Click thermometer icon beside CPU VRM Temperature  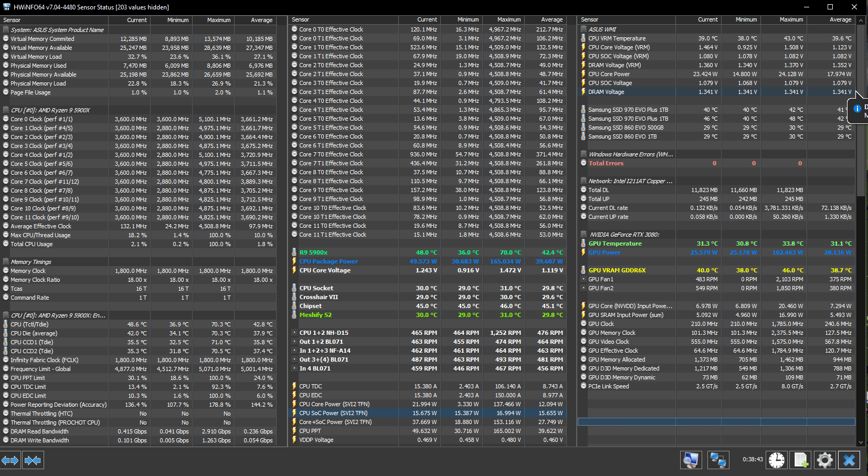[584, 38]
